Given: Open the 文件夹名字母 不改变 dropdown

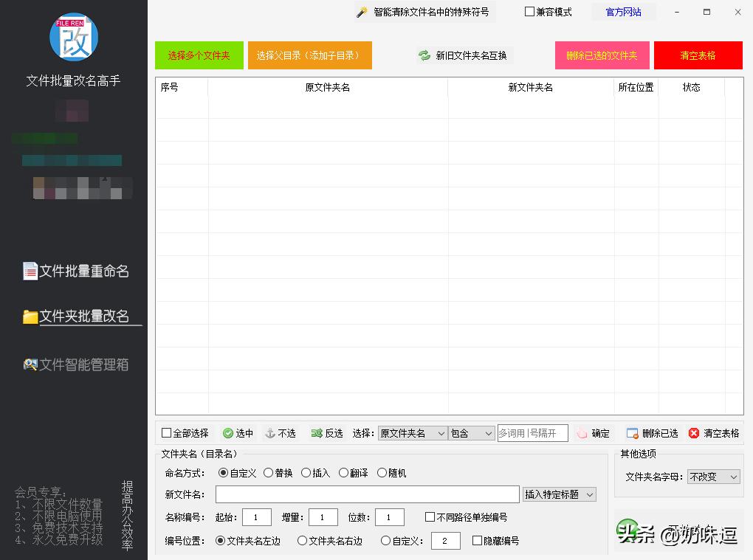Looking at the screenshot, I should click(x=712, y=477).
